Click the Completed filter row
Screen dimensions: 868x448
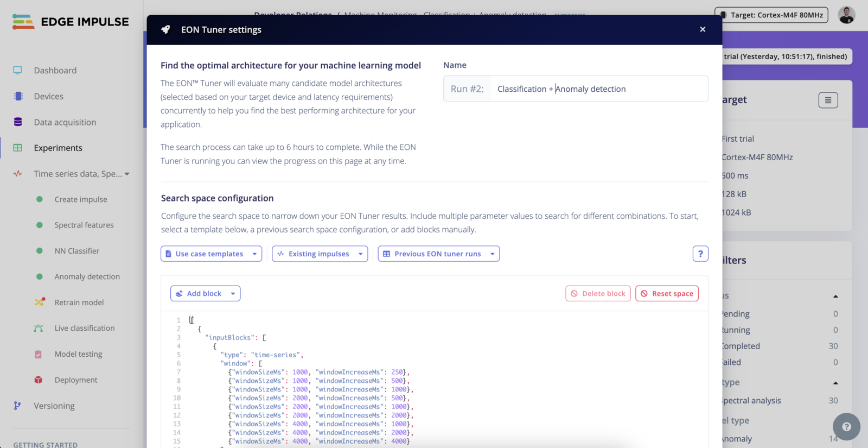[781, 346]
